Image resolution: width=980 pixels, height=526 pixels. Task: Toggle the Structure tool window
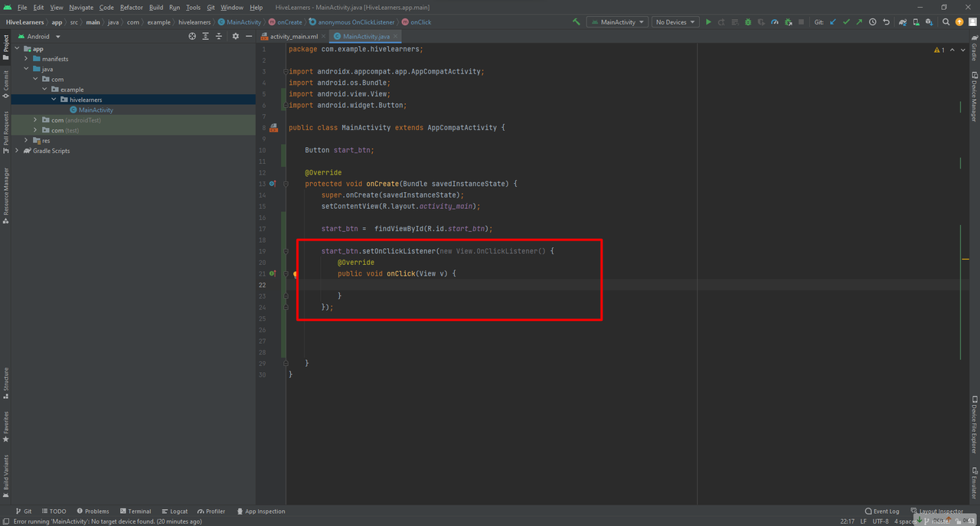pos(5,384)
